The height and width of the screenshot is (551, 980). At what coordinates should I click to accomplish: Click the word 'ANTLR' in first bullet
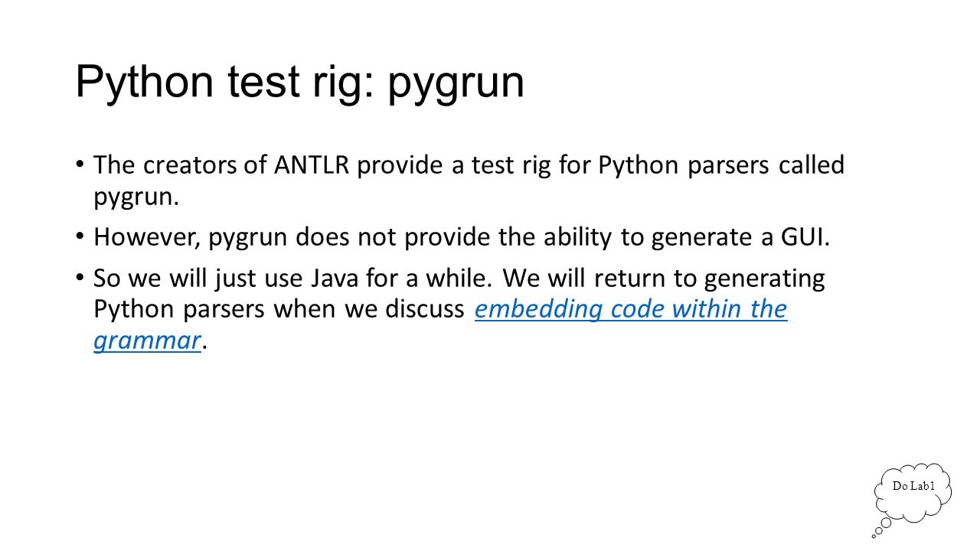315,165
